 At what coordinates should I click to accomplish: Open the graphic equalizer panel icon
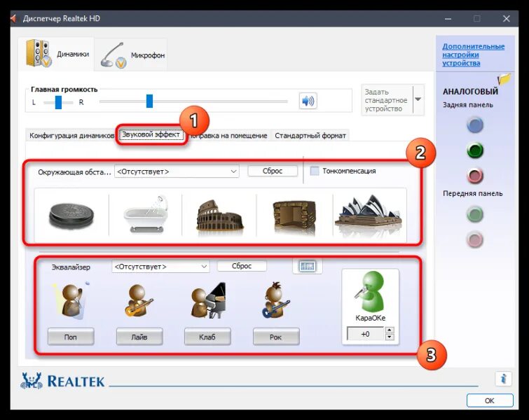pyautogui.click(x=308, y=266)
